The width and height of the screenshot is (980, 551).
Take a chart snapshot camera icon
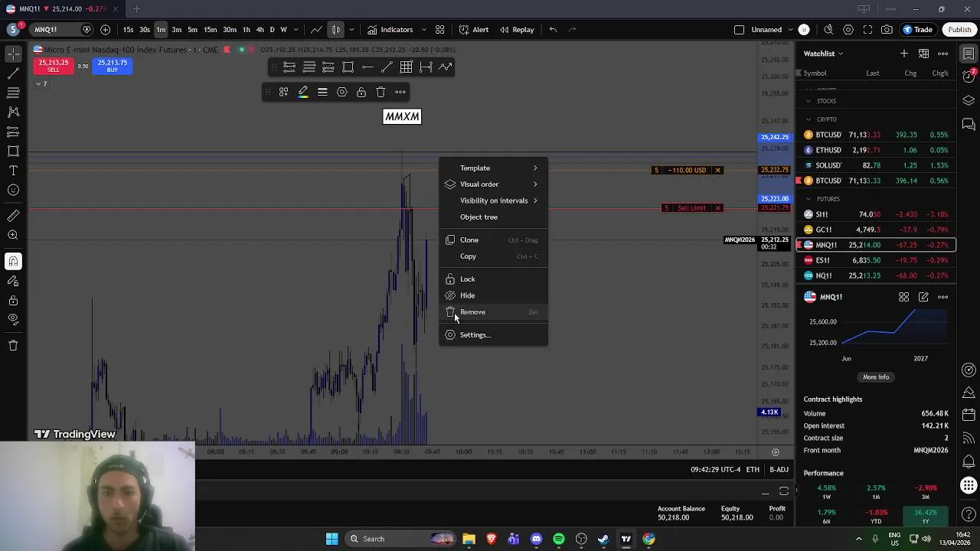click(887, 30)
